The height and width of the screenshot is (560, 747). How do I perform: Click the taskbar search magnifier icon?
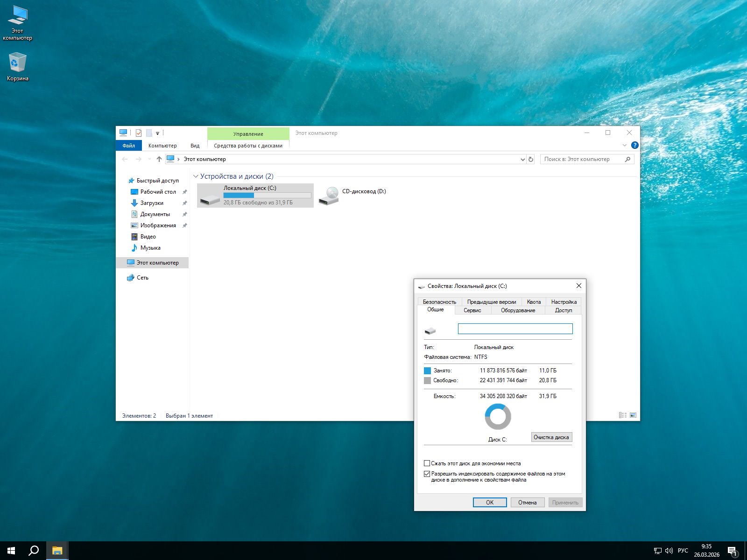pyautogui.click(x=34, y=551)
